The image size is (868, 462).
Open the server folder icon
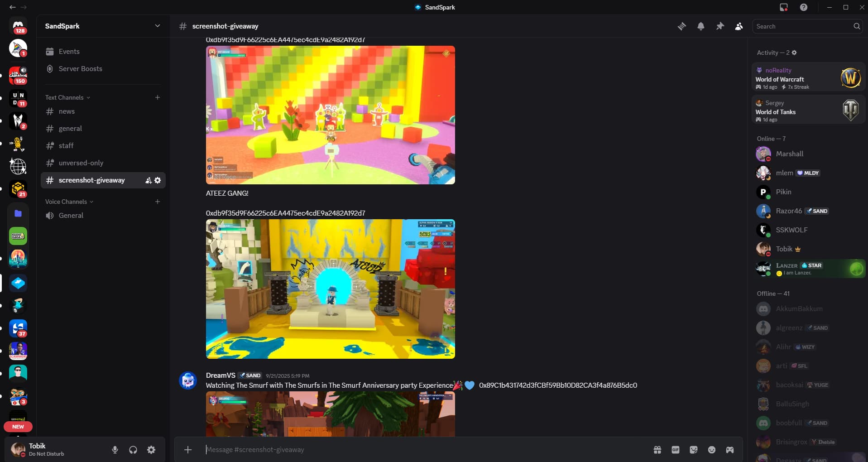tap(18, 213)
